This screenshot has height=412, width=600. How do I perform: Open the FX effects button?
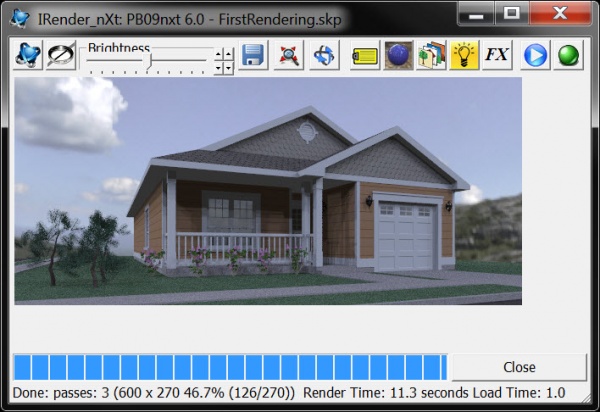(x=497, y=55)
